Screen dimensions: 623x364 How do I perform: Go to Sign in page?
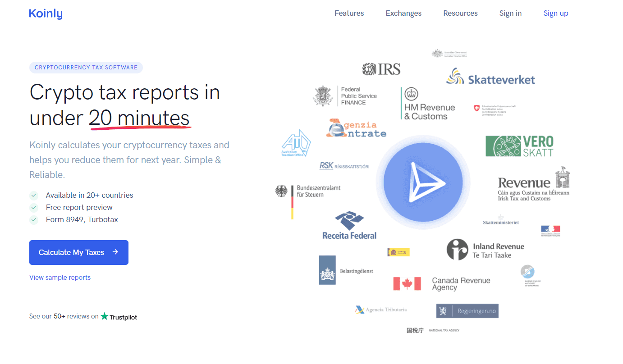click(x=510, y=13)
